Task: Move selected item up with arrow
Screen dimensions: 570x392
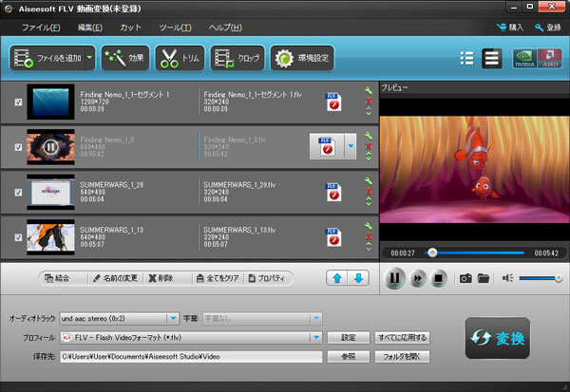Action: pos(337,278)
